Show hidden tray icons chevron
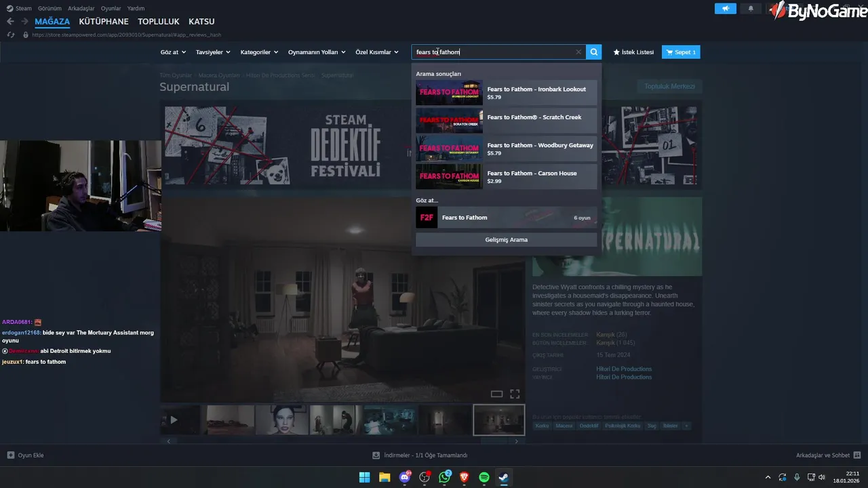Viewport: 868px width, 488px height. (x=768, y=477)
